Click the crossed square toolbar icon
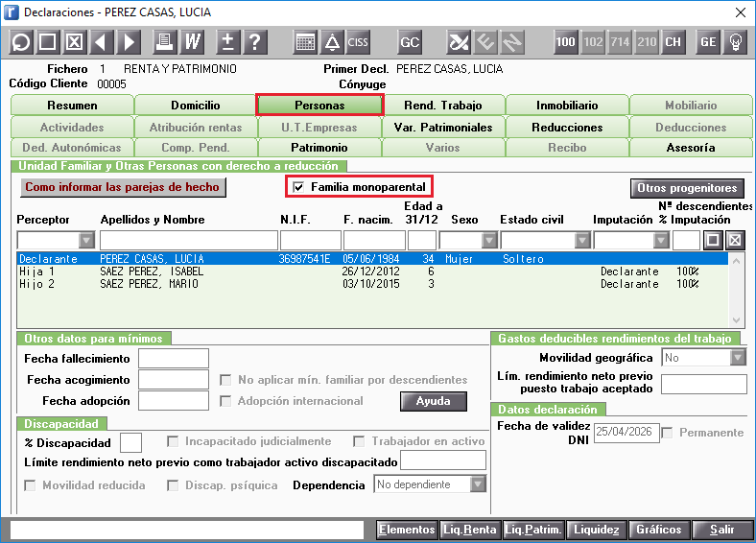Screen dimensions: 756x543 click(74, 42)
